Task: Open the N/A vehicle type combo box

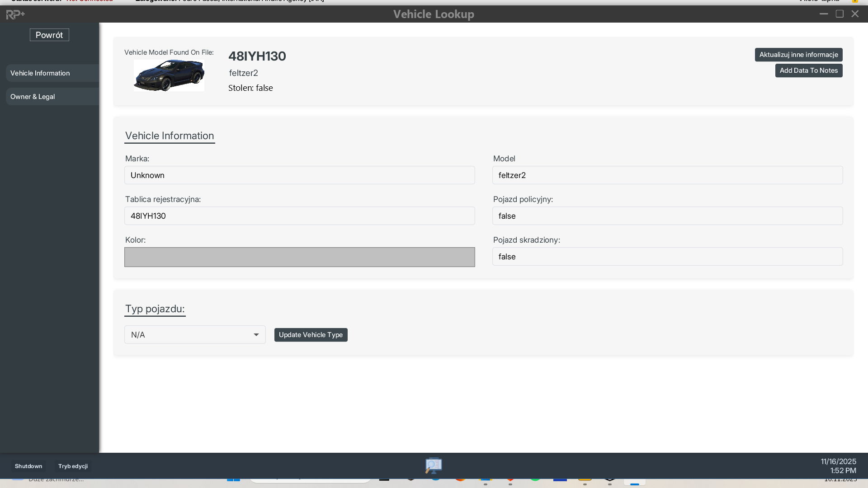Action: [x=190, y=335]
